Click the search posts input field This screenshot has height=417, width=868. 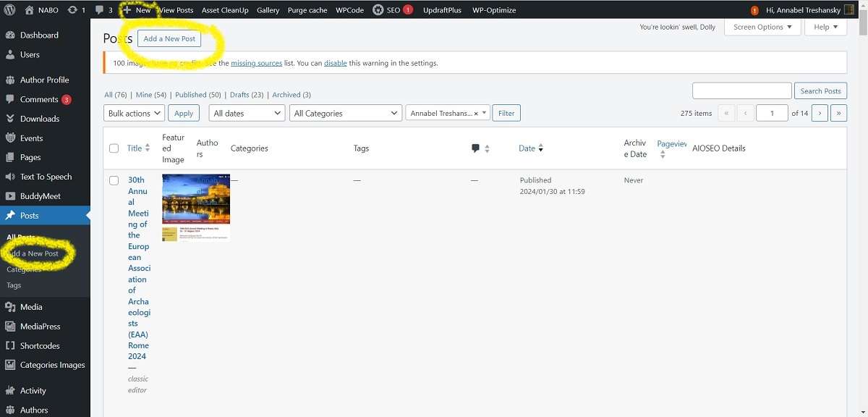pos(741,91)
